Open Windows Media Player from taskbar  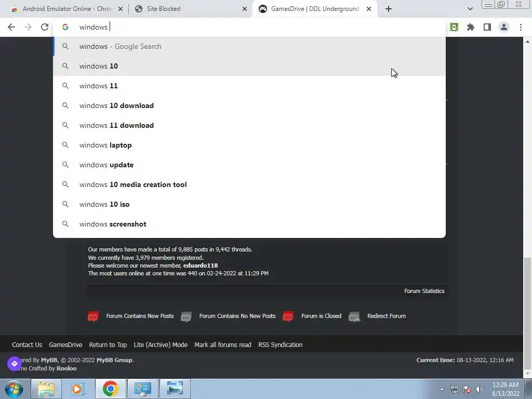coord(78,389)
